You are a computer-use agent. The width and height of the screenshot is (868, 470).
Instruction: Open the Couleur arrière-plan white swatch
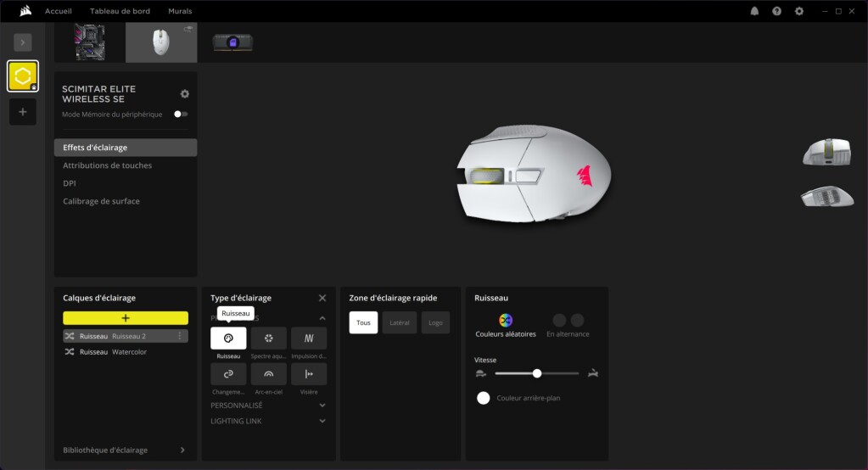484,398
